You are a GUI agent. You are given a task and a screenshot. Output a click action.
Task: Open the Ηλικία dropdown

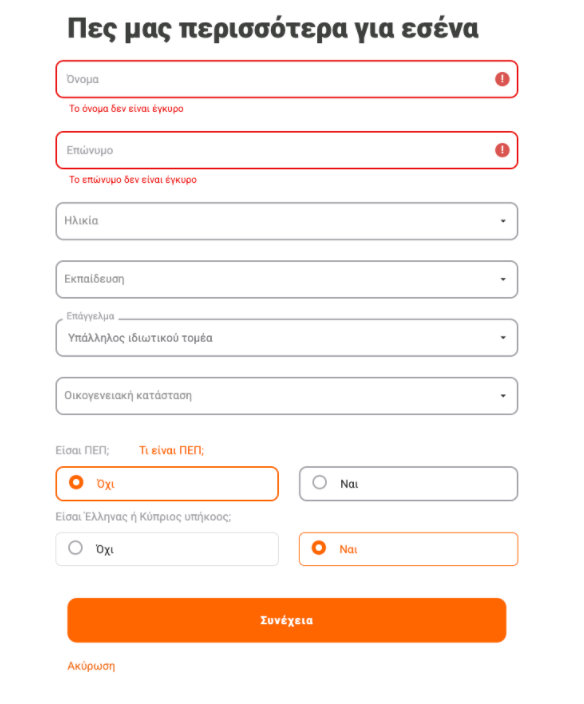(287, 221)
